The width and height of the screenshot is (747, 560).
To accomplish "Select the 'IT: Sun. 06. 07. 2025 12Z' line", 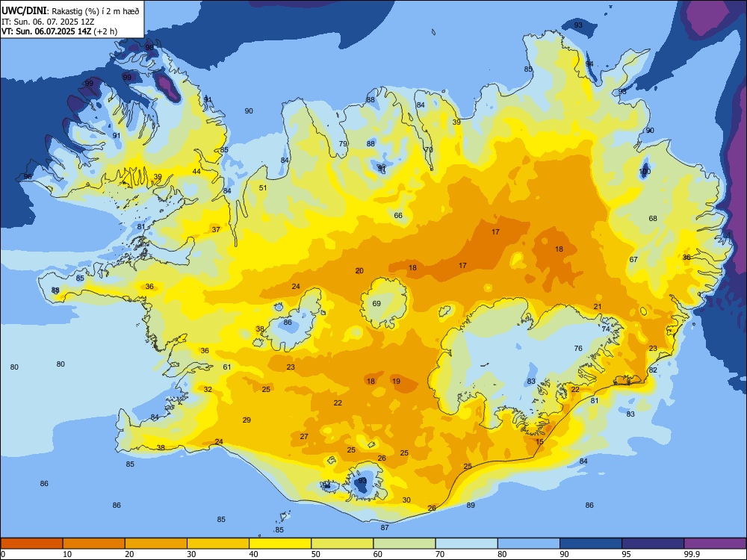I will (x=48, y=22).
